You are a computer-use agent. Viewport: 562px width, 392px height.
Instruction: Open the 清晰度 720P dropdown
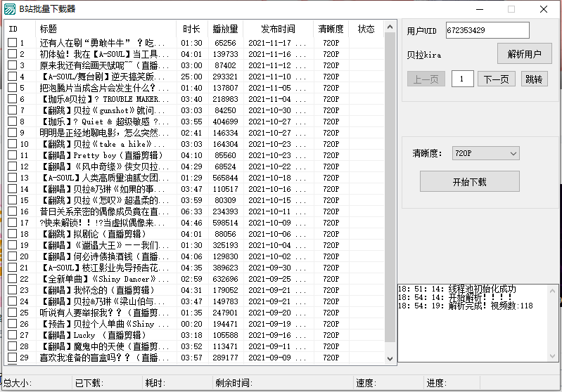(x=485, y=153)
